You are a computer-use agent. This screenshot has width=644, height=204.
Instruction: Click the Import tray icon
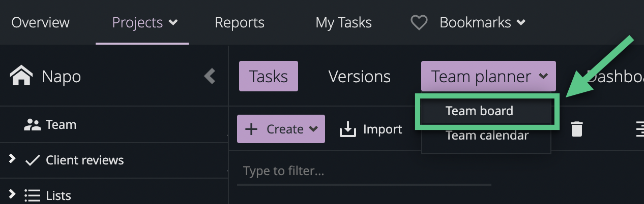coord(347,129)
